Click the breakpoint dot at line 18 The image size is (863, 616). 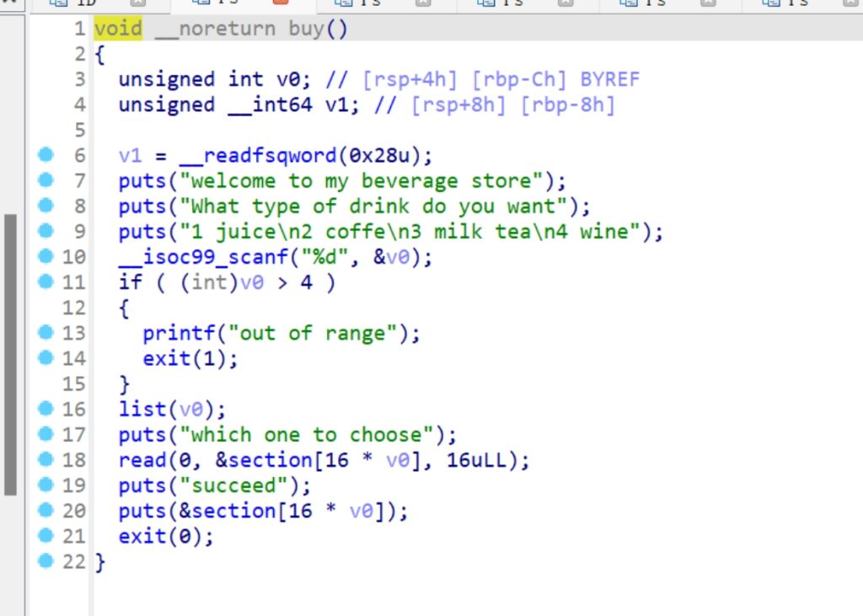46,459
